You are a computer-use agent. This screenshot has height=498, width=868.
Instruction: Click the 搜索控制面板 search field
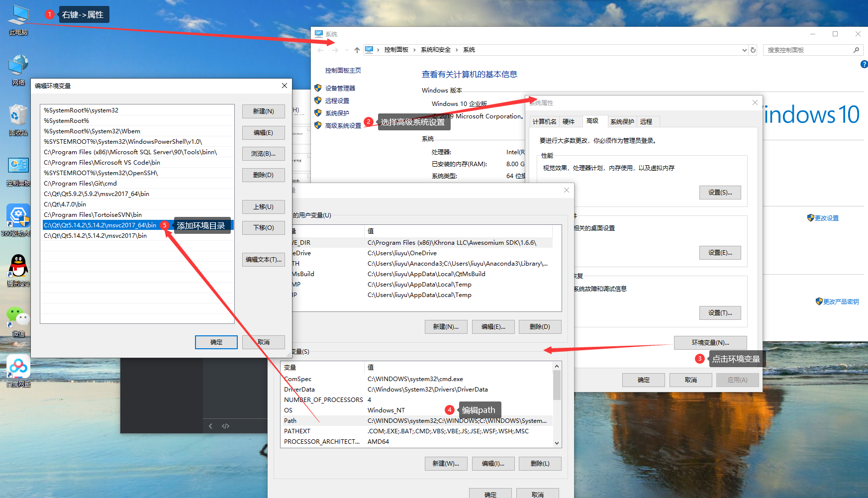(806, 50)
